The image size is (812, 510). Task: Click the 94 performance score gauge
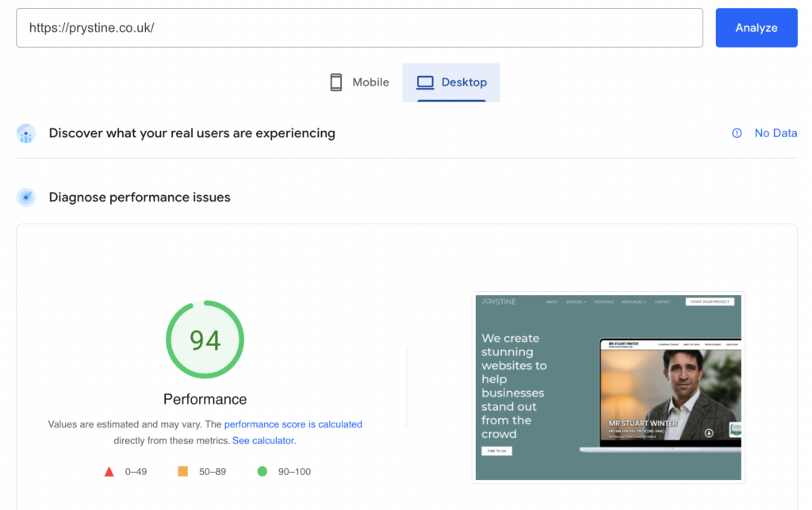coord(205,339)
